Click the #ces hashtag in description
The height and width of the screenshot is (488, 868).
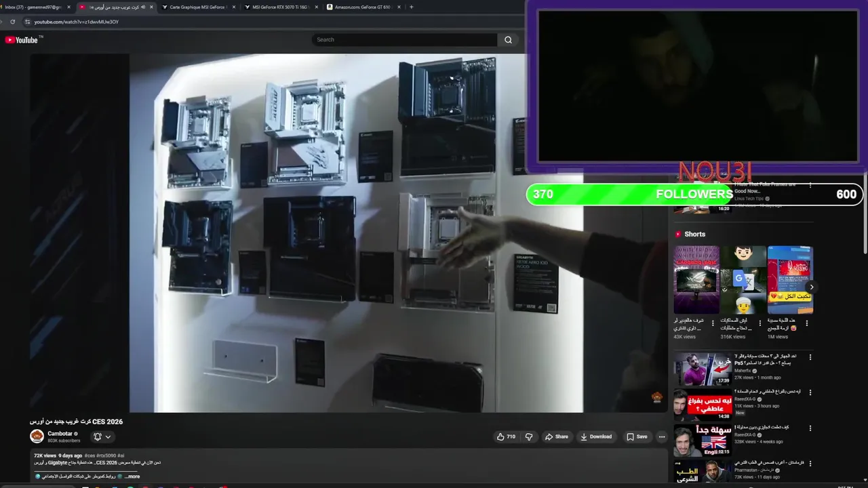click(x=90, y=455)
